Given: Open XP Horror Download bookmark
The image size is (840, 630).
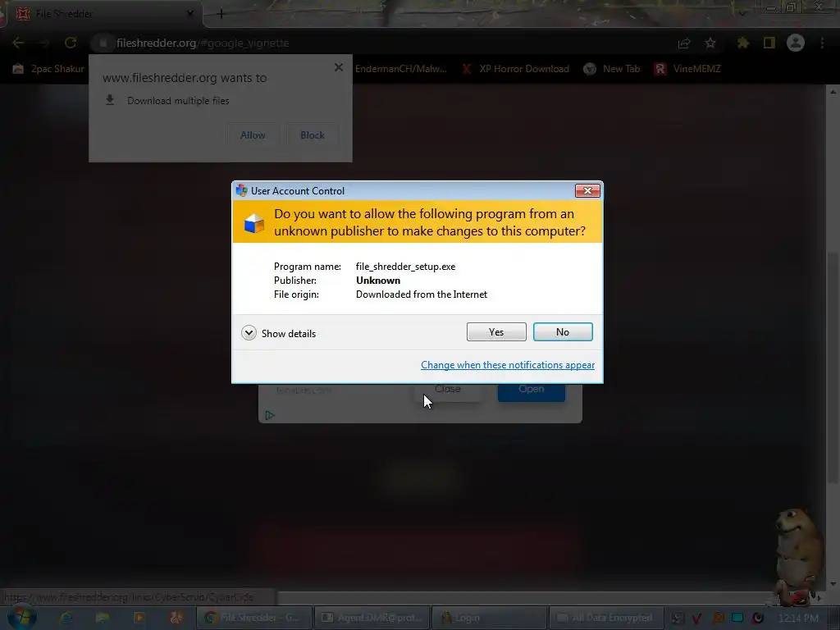Looking at the screenshot, I should 515,69.
